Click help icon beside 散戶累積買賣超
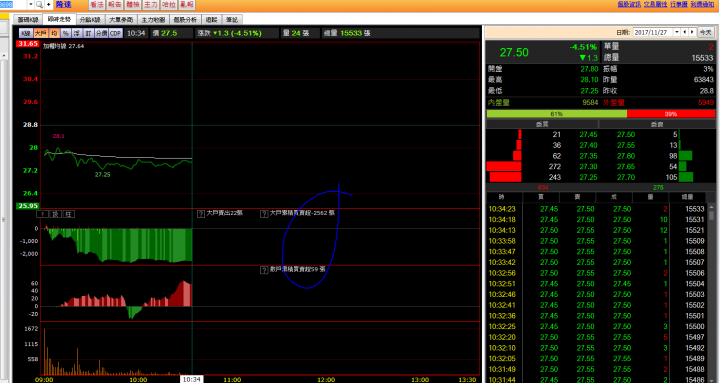Screen dimensions: 720x383 [264, 270]
